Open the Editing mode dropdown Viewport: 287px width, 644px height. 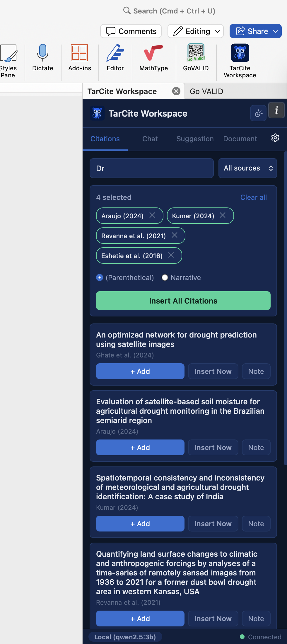click(196, 31)
